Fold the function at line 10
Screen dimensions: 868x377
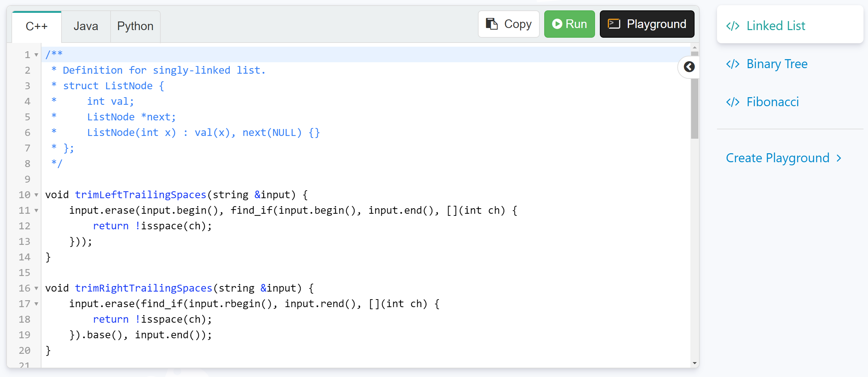(36, 195)
